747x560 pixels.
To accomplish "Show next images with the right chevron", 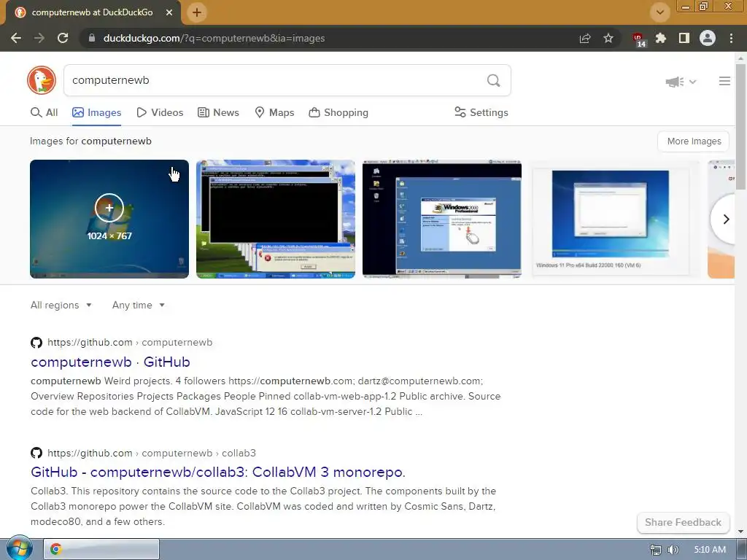I will pyautogui.click(x=726, y=219).
